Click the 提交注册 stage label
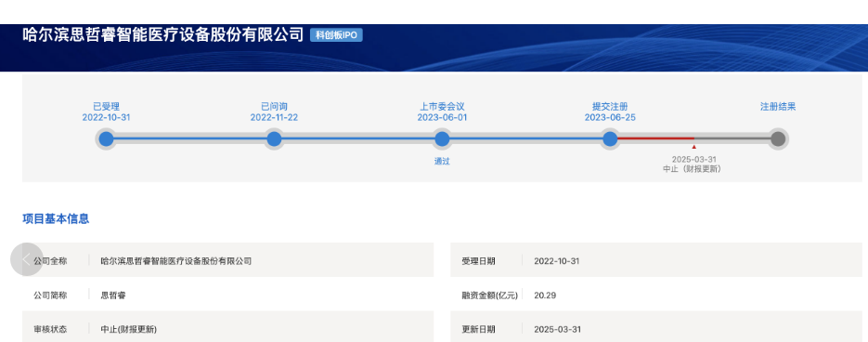The height and width of the screenshot is (342, 868). click(610, 107)
